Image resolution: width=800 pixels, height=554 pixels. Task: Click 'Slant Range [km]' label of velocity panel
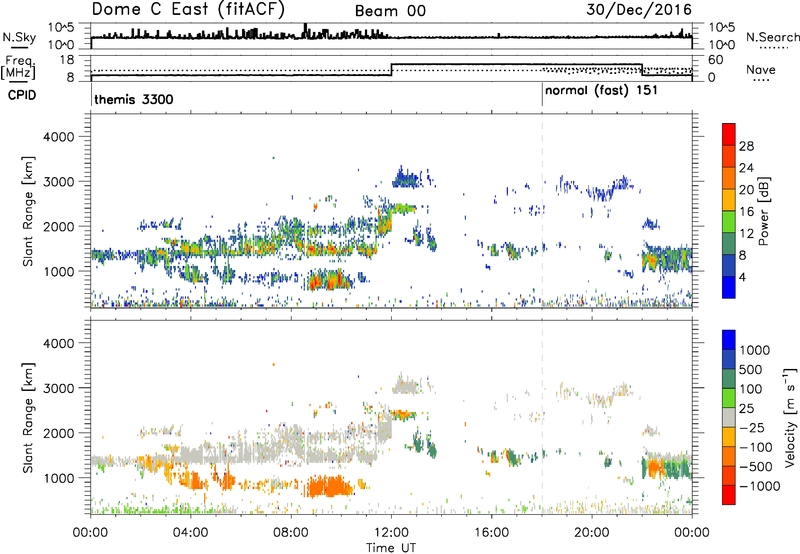click(28, 418)
